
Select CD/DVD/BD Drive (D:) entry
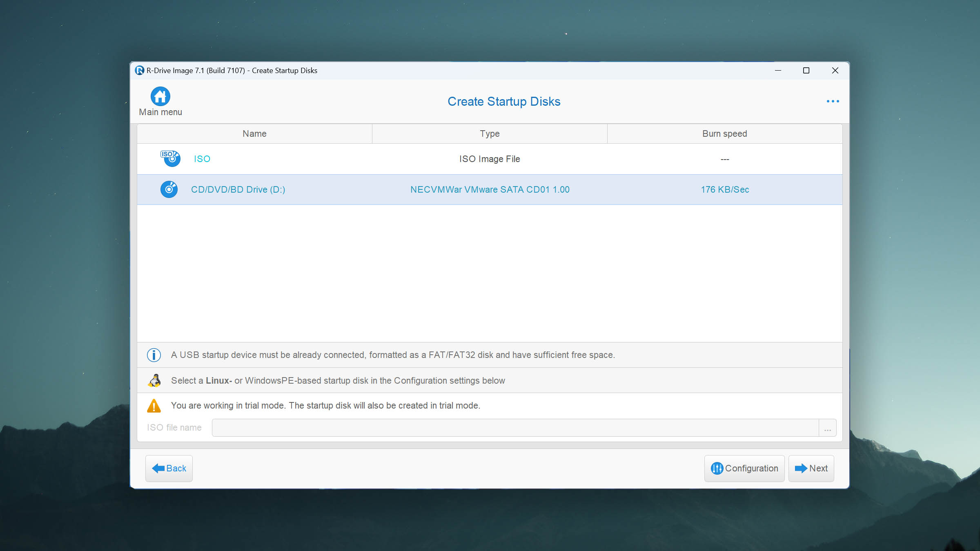[x=238, y=189]
